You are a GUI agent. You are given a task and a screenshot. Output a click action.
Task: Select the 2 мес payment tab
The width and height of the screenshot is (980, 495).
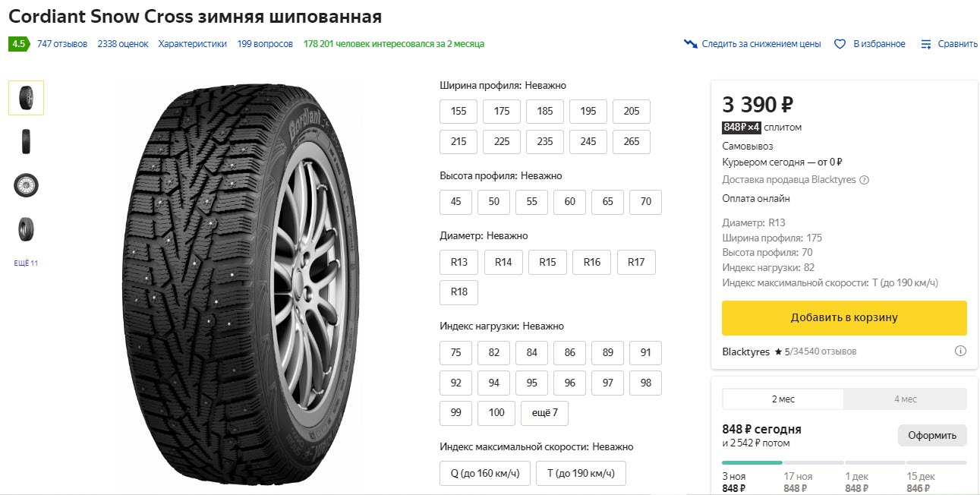[x=783, y=399]
